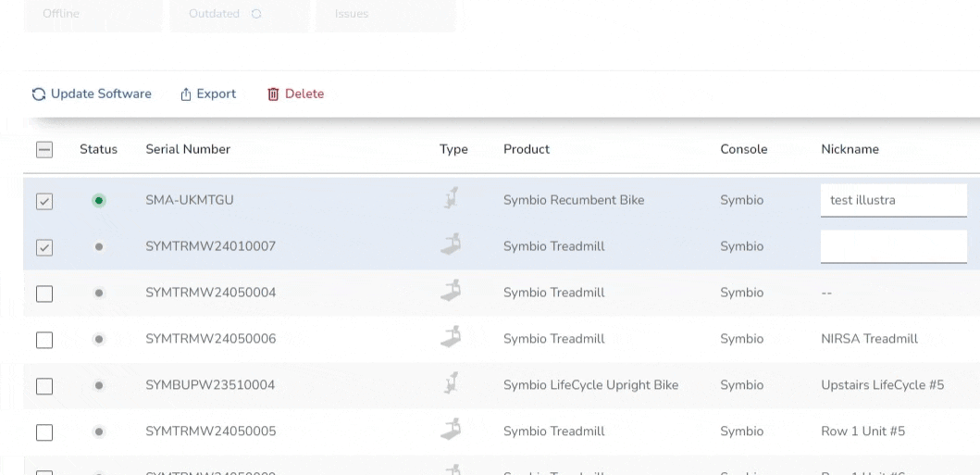Click serial number SYMBUPW23510004
This screenshot has width=980, height=475.
[x=210, y=385]
